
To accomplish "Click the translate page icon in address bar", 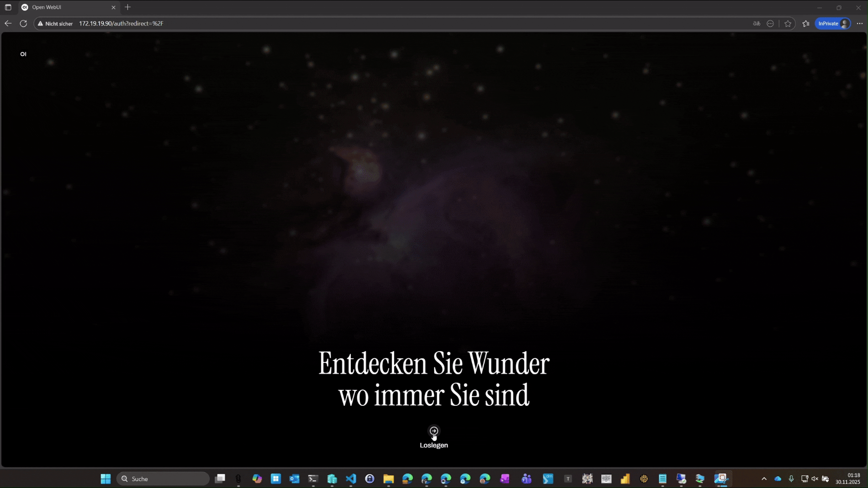I will click(x=757, y=24).
